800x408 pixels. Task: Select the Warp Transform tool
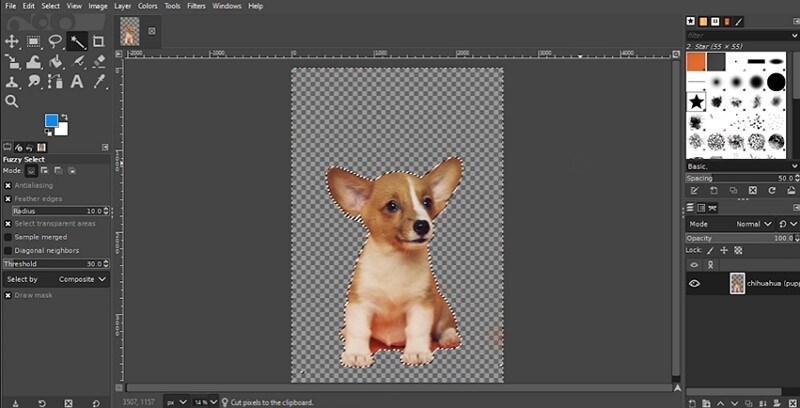(34, 62)
